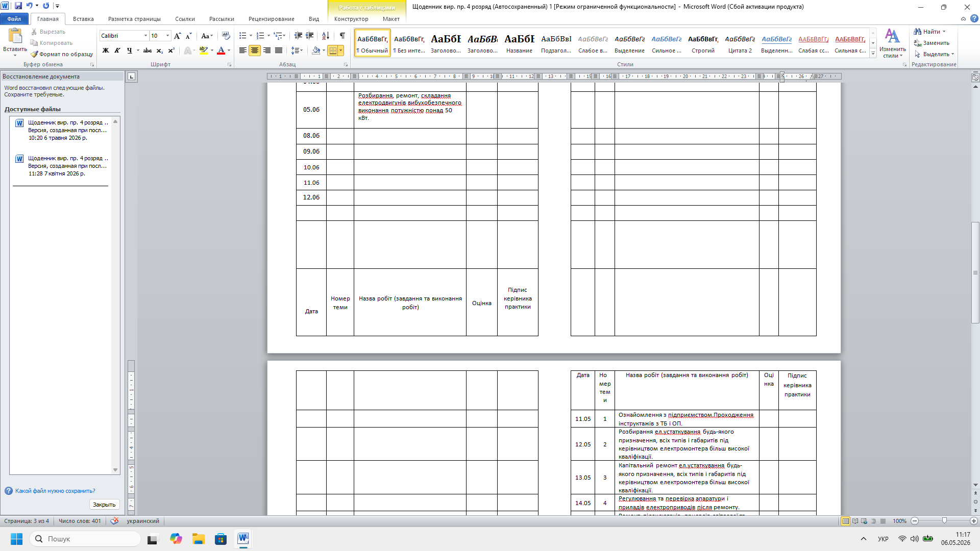Switch to the Рецензирование tab
Screen dimensions: 980x551
pyautogui.click(x=272, y=19)
